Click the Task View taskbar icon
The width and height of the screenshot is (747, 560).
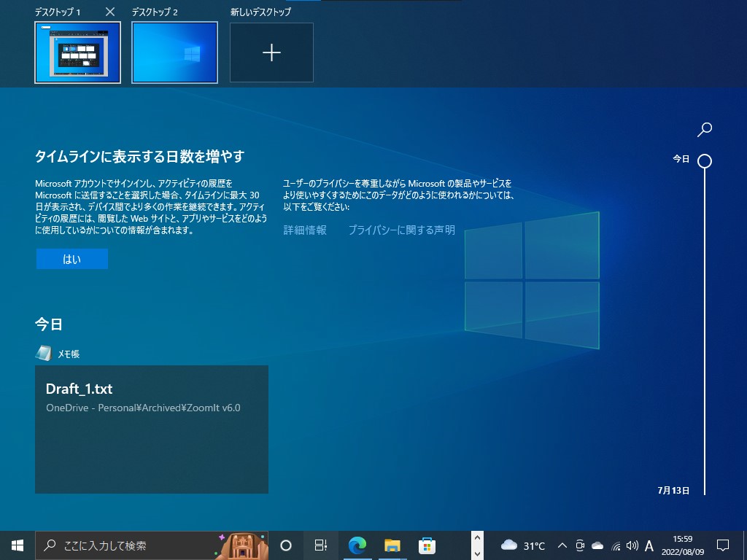tap(320, 545)
